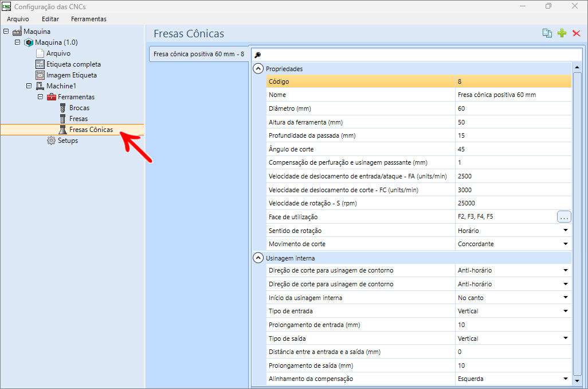Open Início da usinagem interna dropdown
The width and height of the screenshot is (588, 389).
(x=566, y=297)
